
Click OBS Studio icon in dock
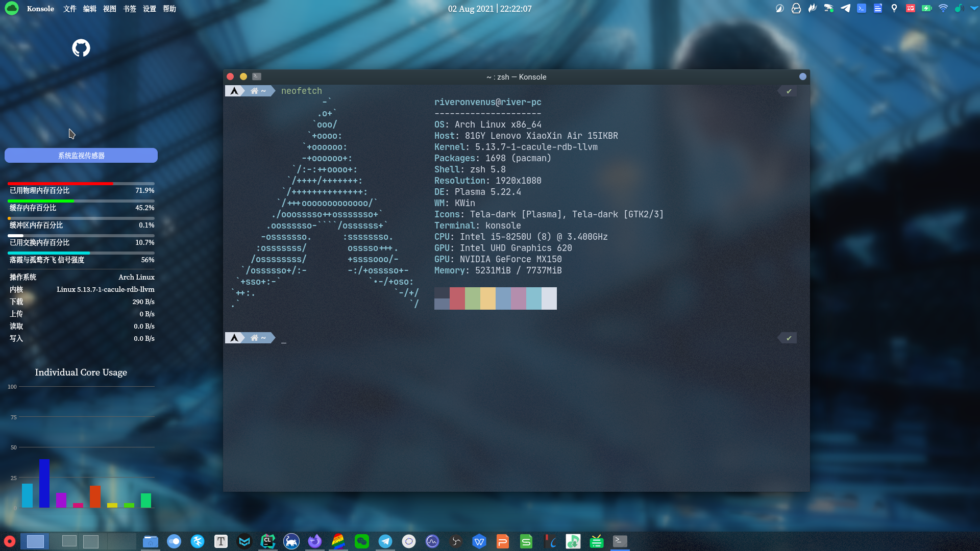[x=456, y=541]
